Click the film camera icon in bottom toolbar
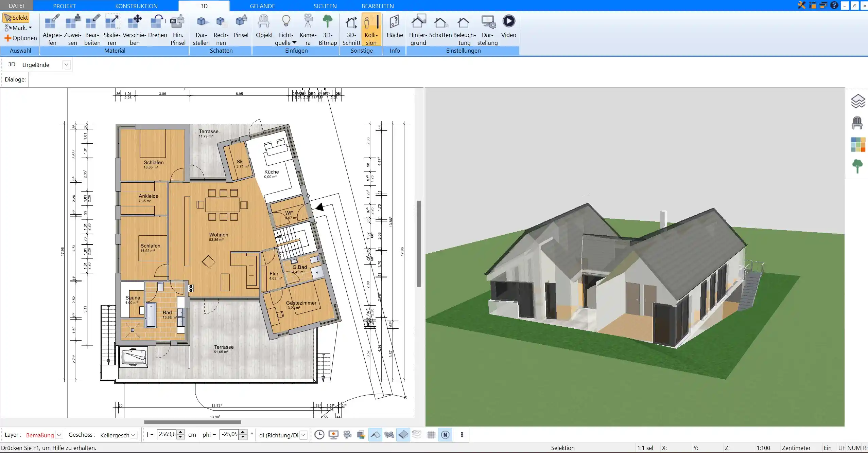The height and width of the screenshot is (453, 868). coord(347,435)
